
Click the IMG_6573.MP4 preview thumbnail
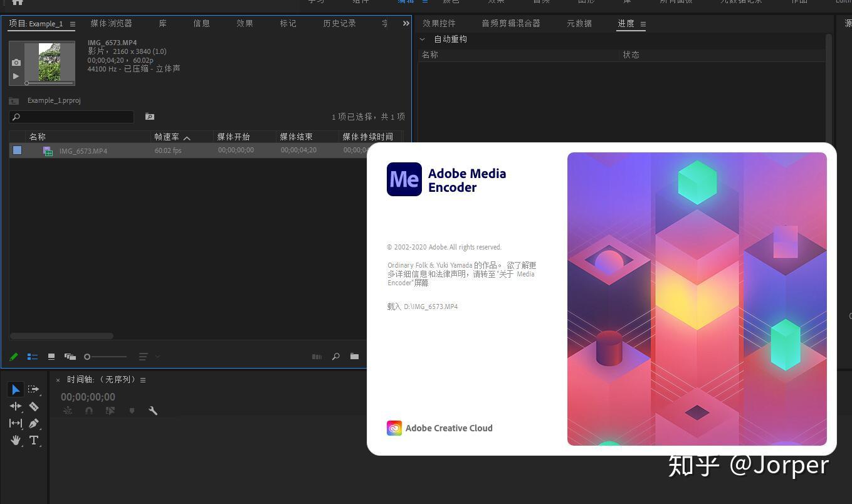(x=50, y=61)
